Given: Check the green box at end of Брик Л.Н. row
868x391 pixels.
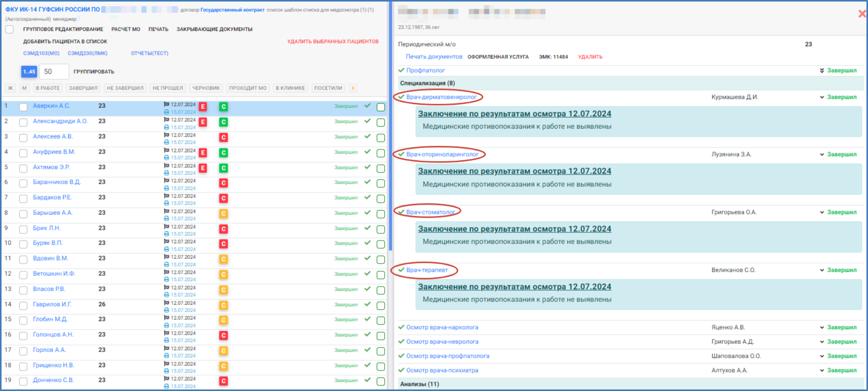Looking at the screenshot, I should click(381, 229).
